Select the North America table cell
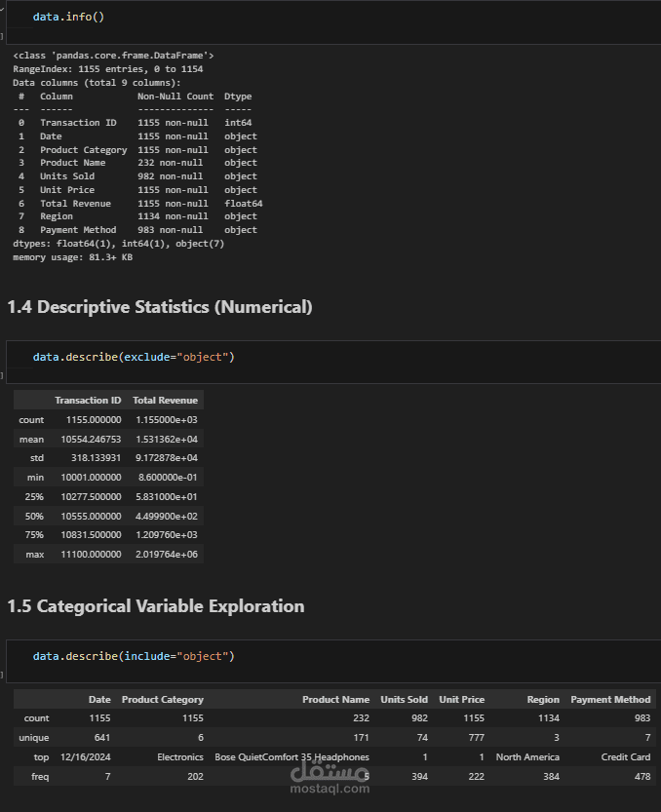Viewport: 661px width, 812px height. tap(527, 757)
